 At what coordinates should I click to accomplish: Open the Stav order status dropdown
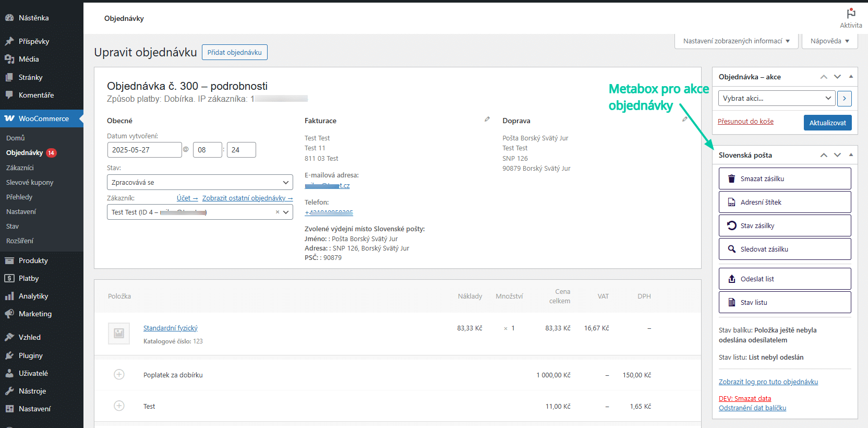click(200, 182)
